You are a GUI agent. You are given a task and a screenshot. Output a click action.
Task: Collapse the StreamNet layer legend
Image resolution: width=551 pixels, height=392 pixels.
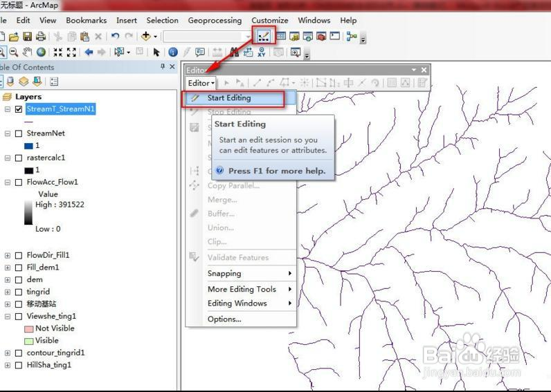coord(8,133)
